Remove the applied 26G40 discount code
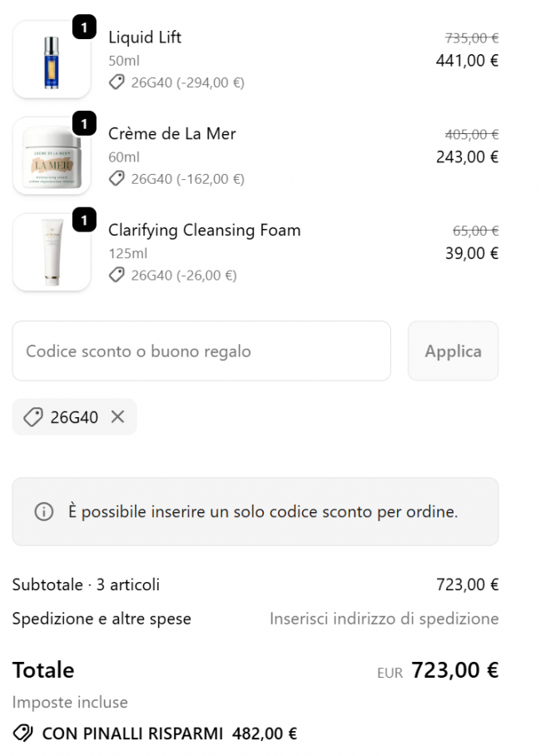 pos(117,417)
